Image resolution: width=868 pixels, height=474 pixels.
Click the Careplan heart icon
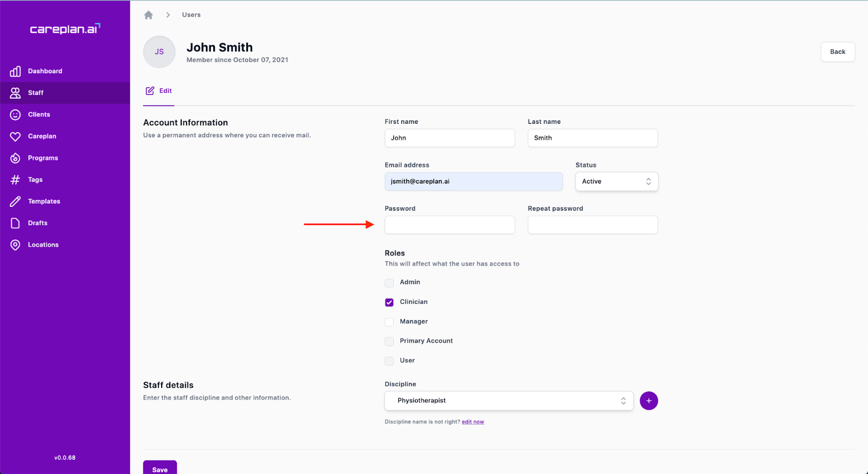tap(15, 136)
